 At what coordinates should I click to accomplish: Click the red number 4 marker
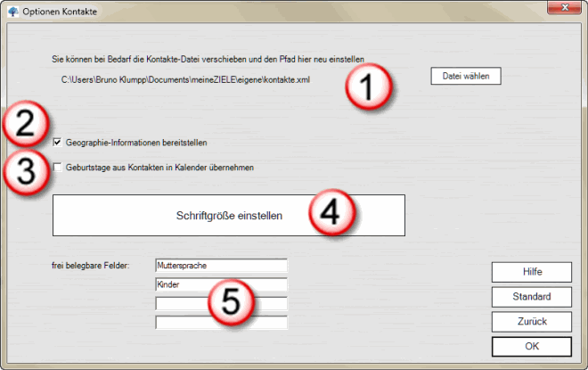point(331,214)
